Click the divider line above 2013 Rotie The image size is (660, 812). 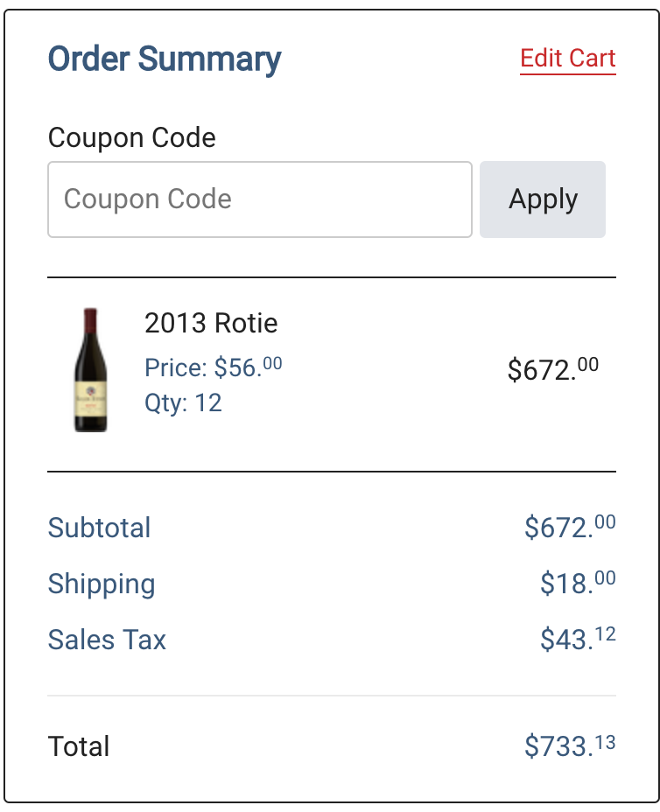point(332,277)
